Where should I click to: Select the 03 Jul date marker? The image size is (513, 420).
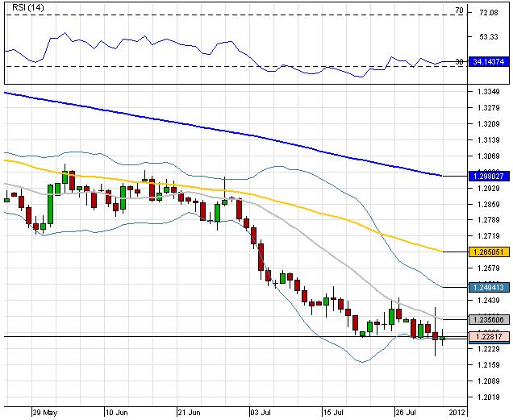pos(259,411)
